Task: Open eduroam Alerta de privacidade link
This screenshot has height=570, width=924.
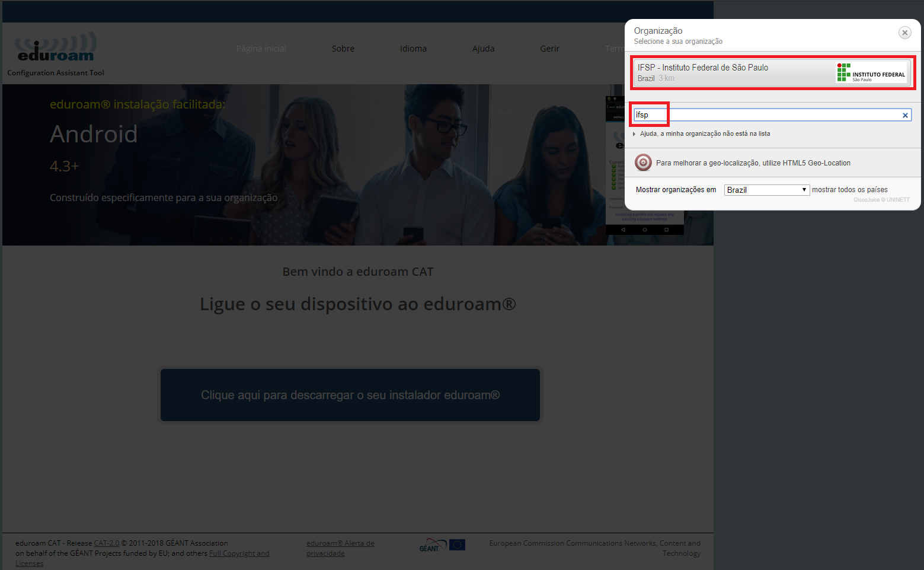Action: (x=340, y=548)
